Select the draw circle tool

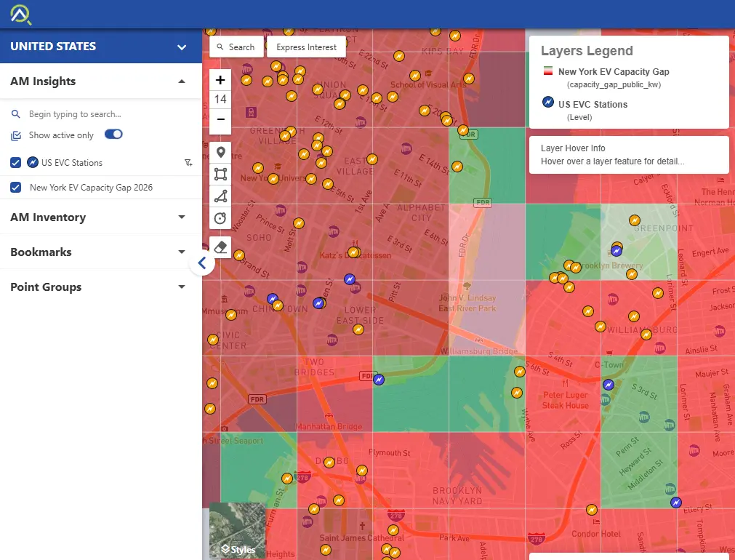click(220, 217)
